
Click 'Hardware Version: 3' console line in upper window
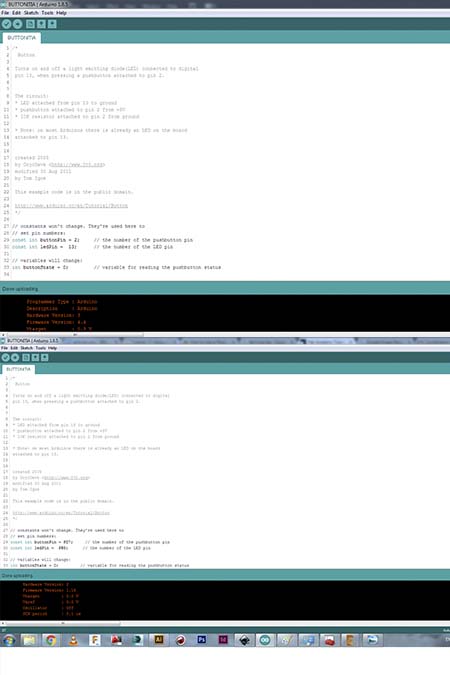point(53,315)
